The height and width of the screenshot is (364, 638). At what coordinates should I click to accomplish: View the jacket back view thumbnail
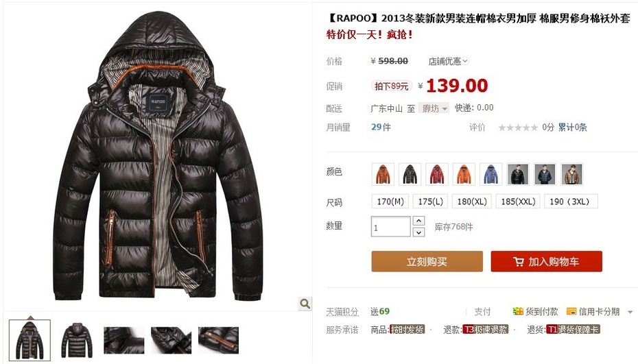[x=77, y=340]
